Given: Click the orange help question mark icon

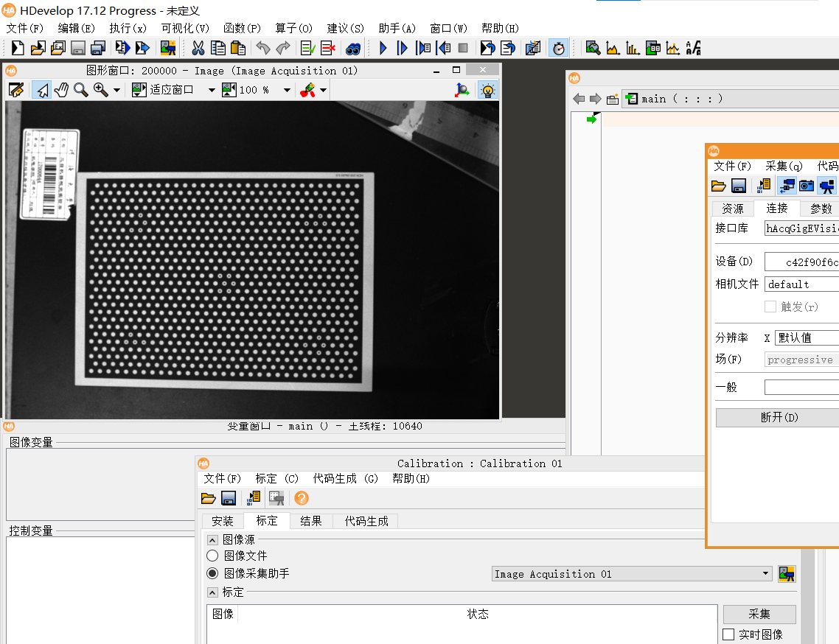Looking at the screenshot, I should tap(302, 499).
